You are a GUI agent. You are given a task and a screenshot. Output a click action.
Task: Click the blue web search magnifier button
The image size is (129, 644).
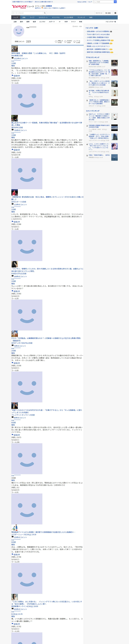pyautogui.click(x=115, y=2)
